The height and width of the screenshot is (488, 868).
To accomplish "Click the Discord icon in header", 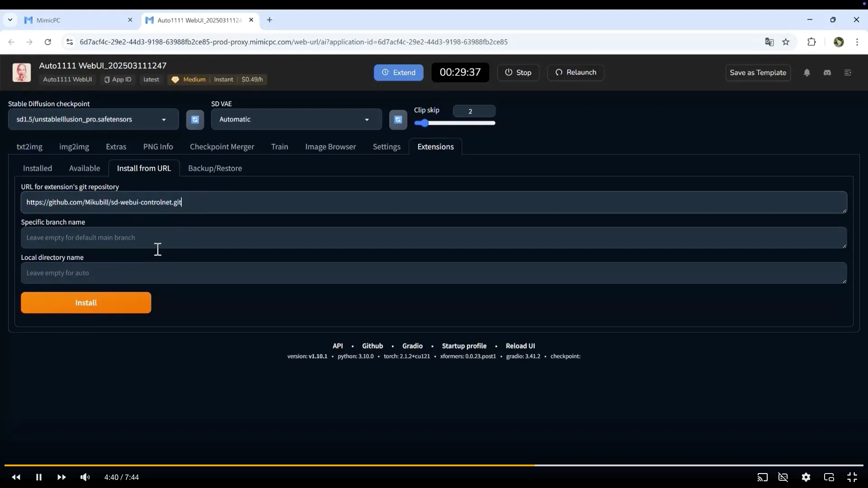I will (x=827, y=73).
